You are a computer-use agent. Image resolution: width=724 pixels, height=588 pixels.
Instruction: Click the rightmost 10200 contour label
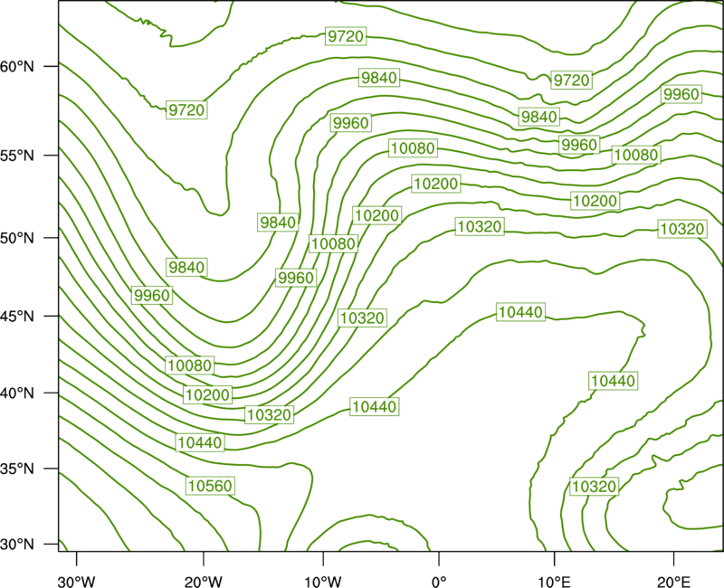pos(595,201)
